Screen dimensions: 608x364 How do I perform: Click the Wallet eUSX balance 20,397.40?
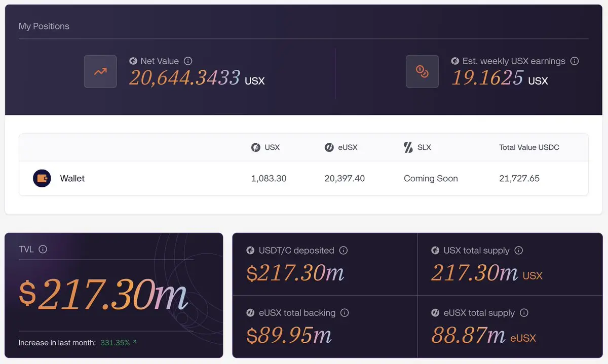(345, 178)
